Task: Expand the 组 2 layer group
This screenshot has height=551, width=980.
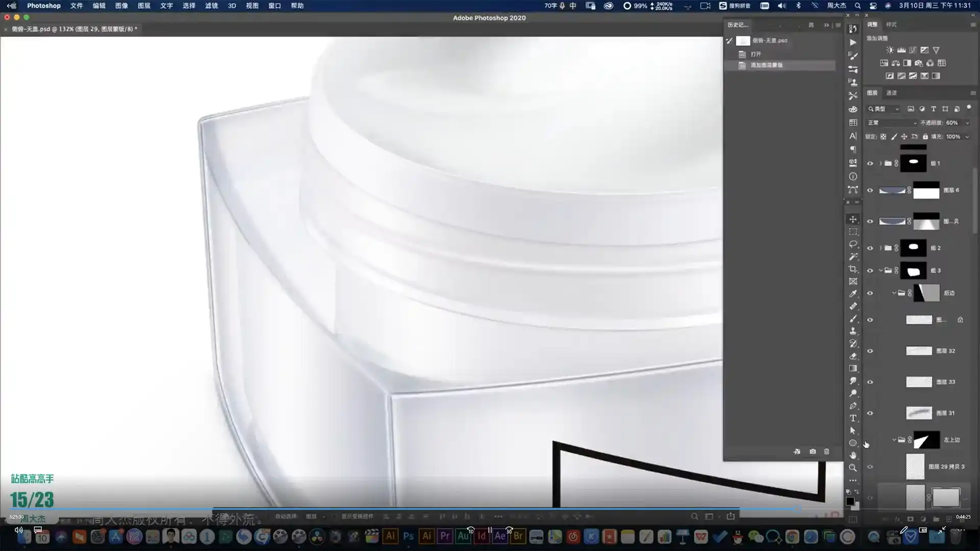Action: pos(880,248)
